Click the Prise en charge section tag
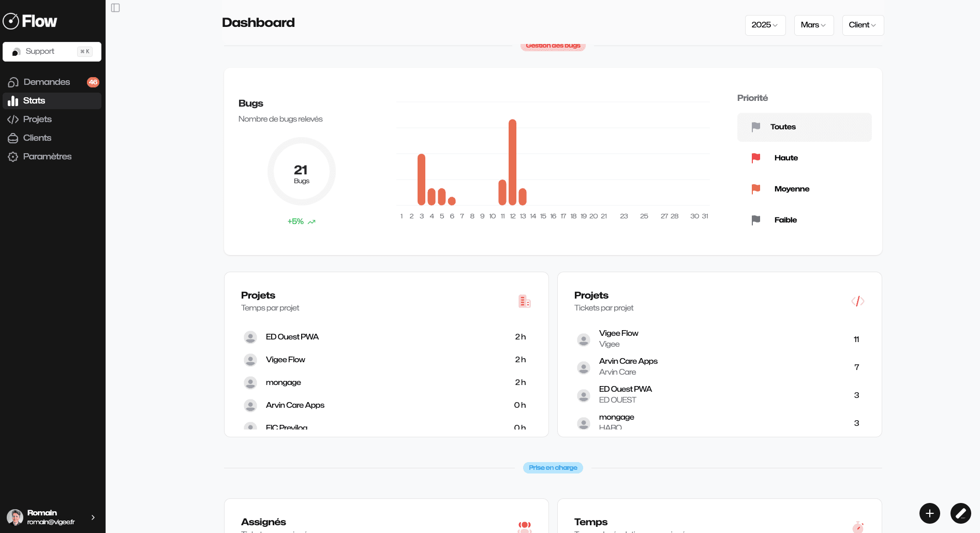The width and height of the screenshot is (980, 533). (x=553, y=468)
